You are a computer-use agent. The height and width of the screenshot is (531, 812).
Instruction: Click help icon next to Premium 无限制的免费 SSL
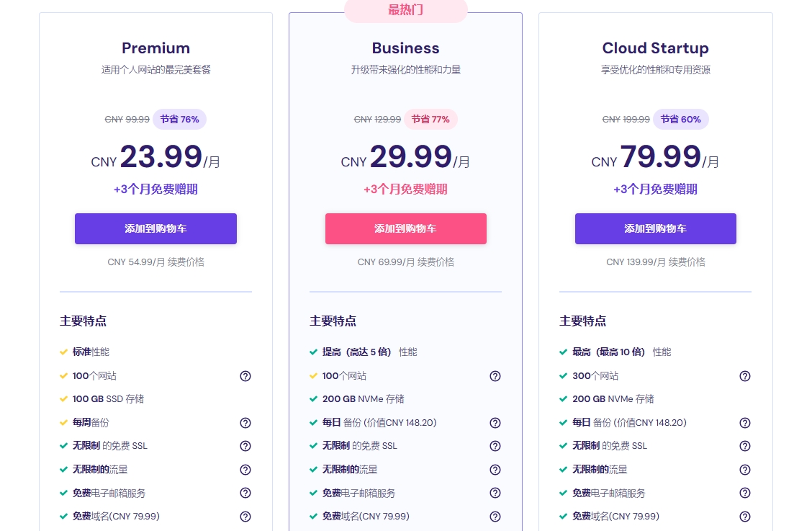pyautogui.click(x=245, y=446)
